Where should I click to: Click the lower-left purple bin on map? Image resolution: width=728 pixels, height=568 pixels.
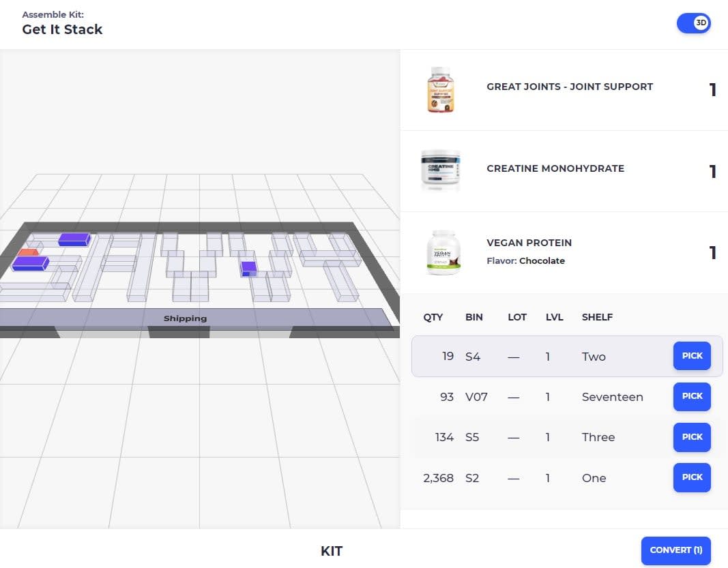[30, 264]
